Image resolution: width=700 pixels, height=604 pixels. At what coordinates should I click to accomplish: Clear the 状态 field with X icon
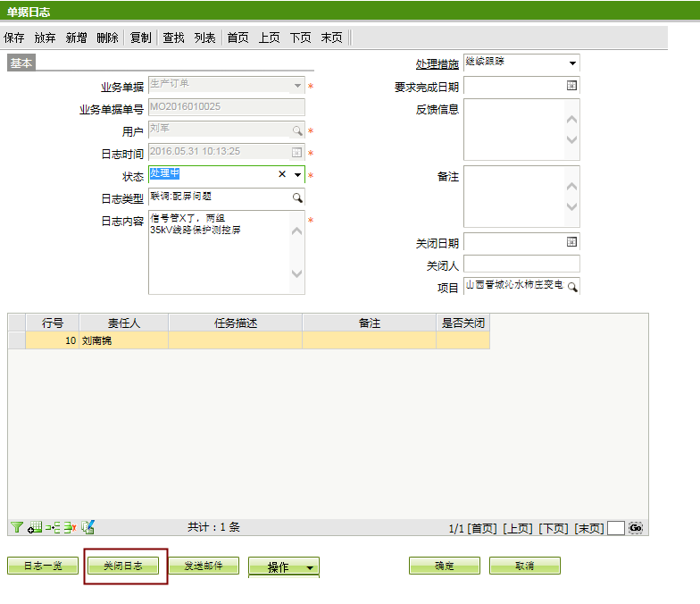point(282,175)
